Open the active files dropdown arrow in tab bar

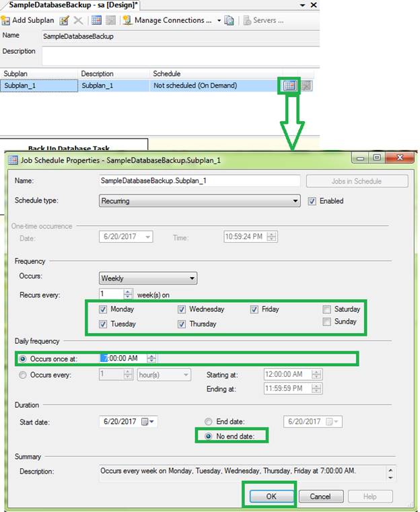click(x=302, y=5)
